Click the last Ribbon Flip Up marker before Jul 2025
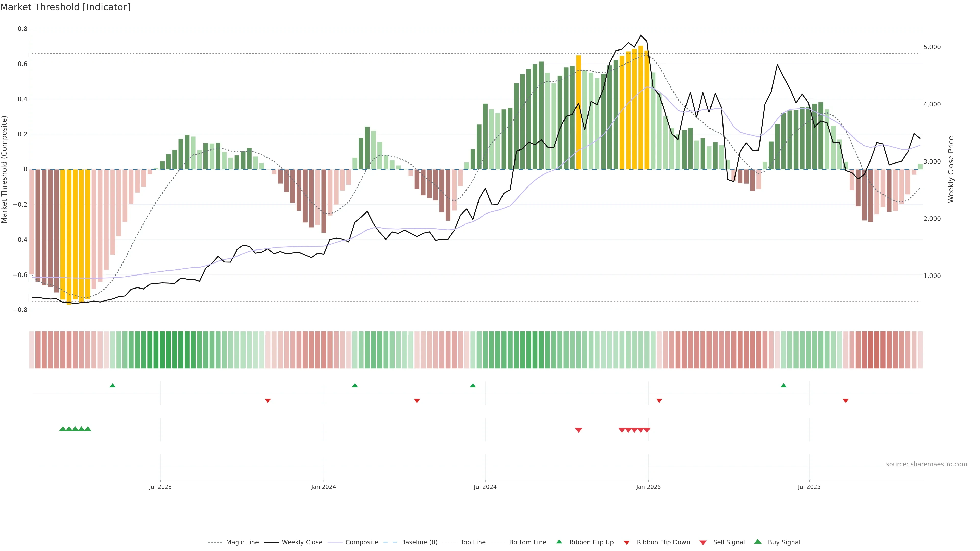This screenshot has width=980, height=551. (x=783, y=386)
